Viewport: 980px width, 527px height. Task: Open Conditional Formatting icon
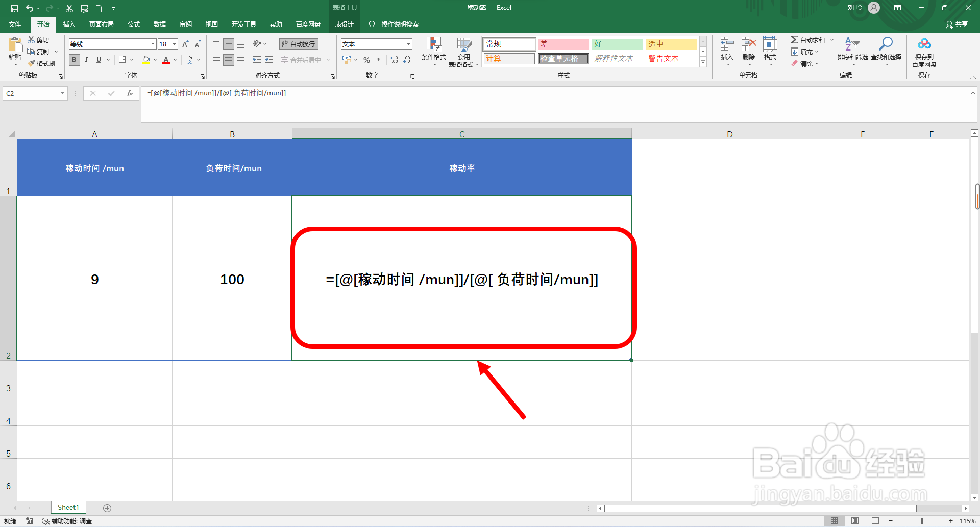(x=434, y=44)
